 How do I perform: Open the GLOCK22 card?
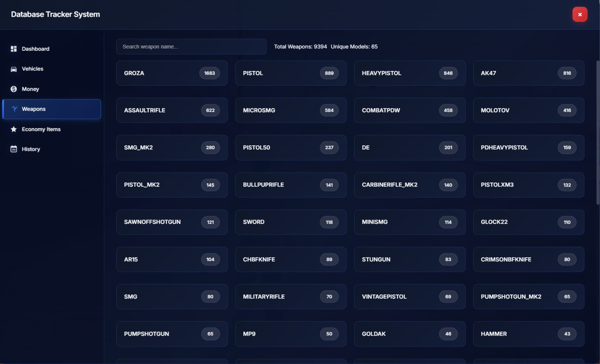click(x=529, y=222)
